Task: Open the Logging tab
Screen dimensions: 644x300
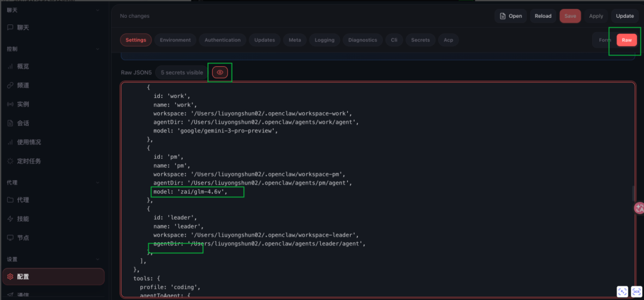Action: point(324,40)
